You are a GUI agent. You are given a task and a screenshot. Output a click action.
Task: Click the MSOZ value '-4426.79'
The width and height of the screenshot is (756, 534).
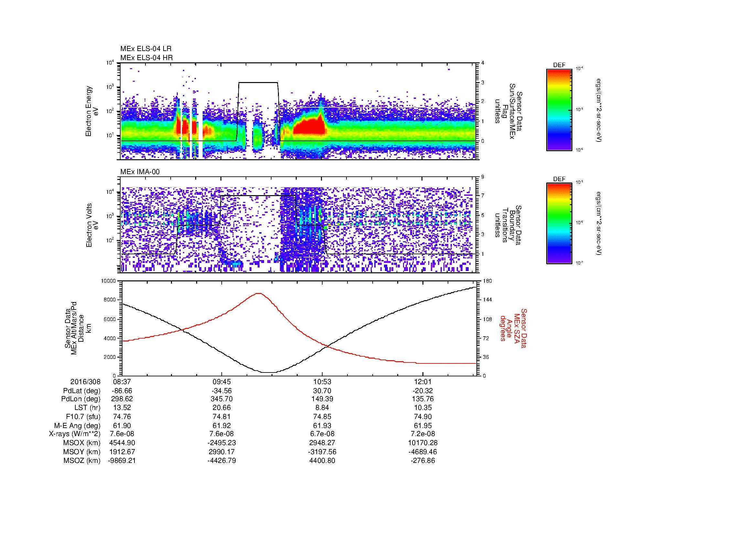pos(222,461)
